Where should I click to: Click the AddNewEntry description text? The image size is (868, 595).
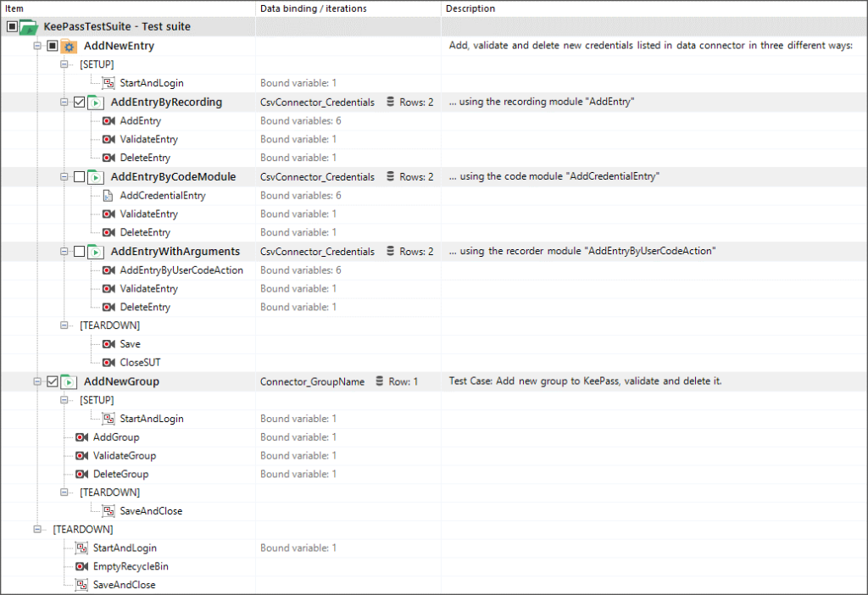pos(650,46)
